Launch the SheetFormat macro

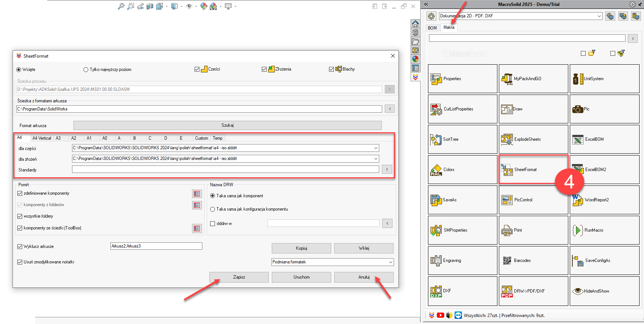point(533,170)
